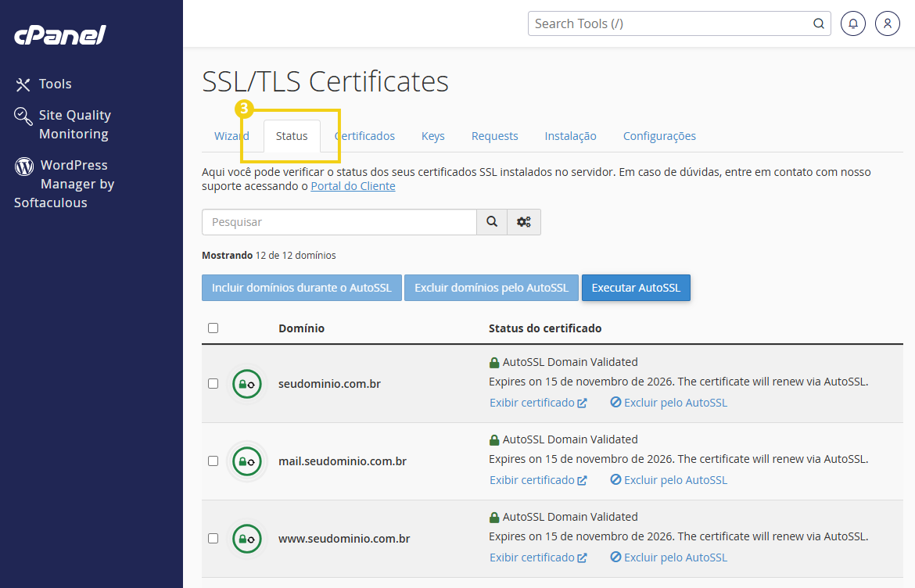915x588 pixels.
Task: Open the Portal do Cliente link
Action: 353,186
